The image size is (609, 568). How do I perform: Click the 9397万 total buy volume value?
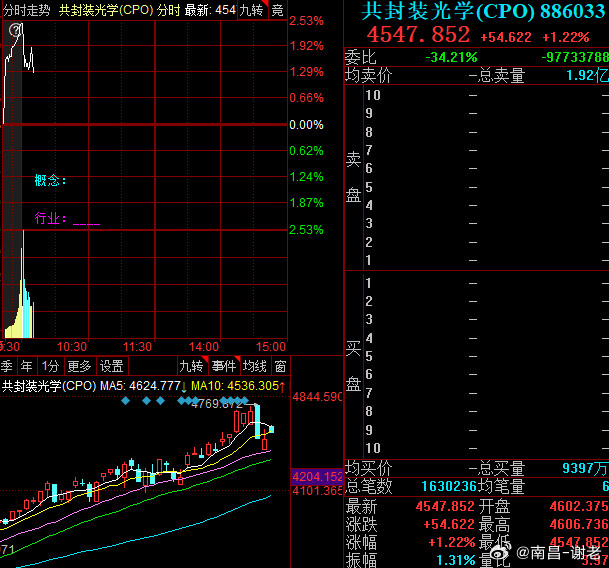pyautogui.click(x=585, y=469)
